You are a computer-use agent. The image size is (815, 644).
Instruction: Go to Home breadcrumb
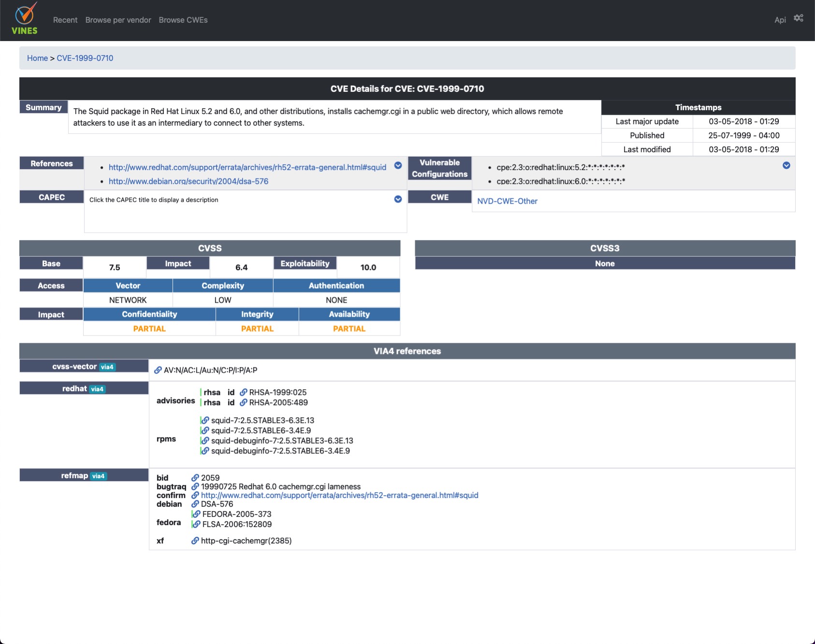[37, 58]
